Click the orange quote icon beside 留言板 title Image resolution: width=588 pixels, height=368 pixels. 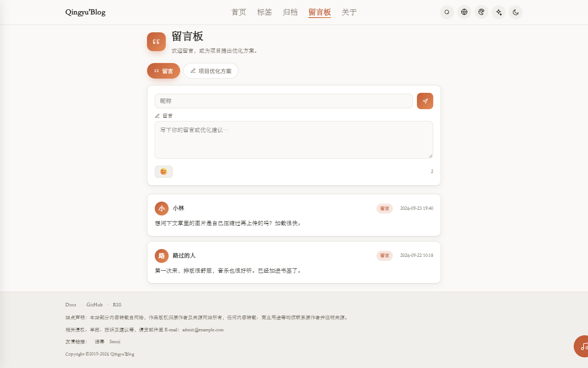[156, 42]
